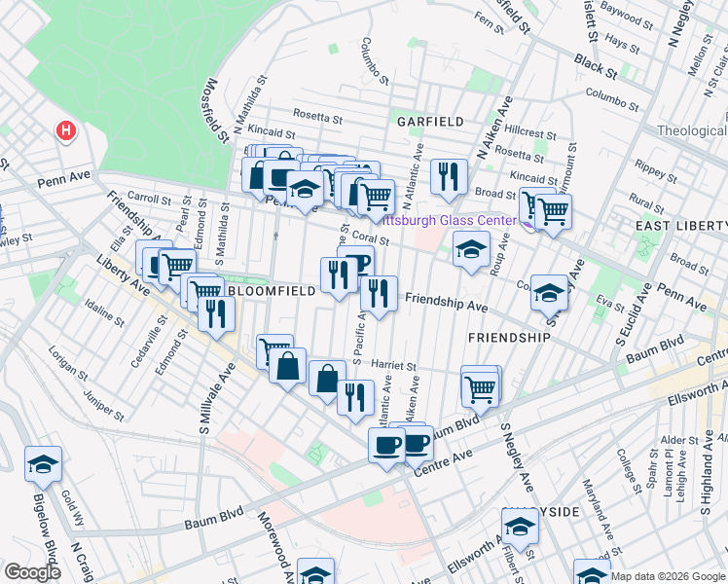Select the coffee cup marker on Penn Ave
This screenshot has width=728, height=584.
pos(279,178)
